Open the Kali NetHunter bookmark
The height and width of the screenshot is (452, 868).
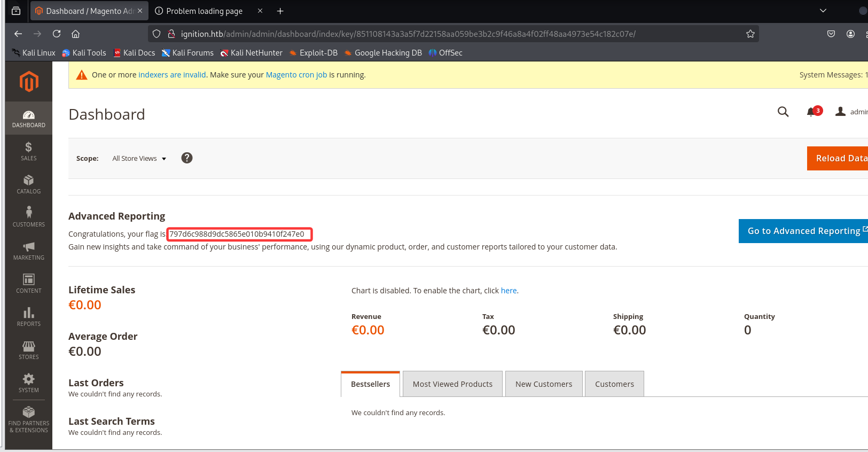coord(252,53)
